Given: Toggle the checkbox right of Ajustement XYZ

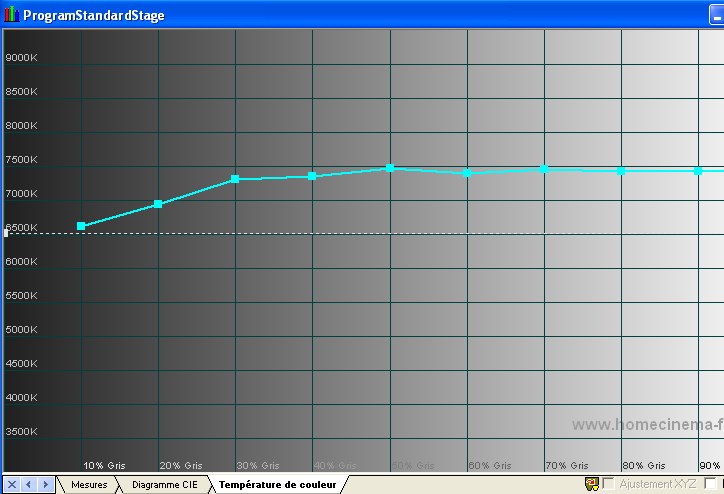Looking at the screenshot, I should point(710,484).
